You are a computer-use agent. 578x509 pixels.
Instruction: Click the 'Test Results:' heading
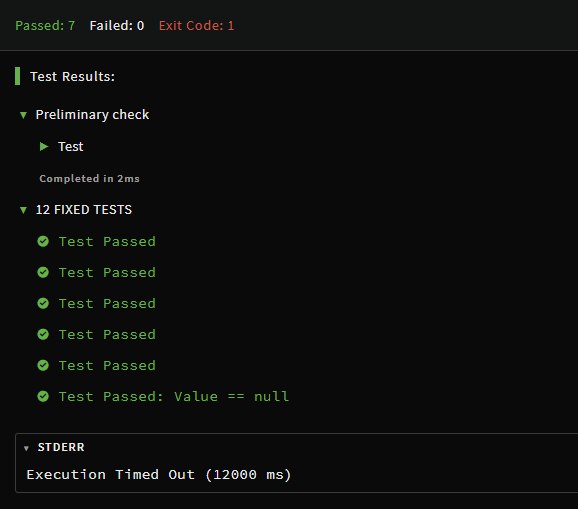click(72, 76)
